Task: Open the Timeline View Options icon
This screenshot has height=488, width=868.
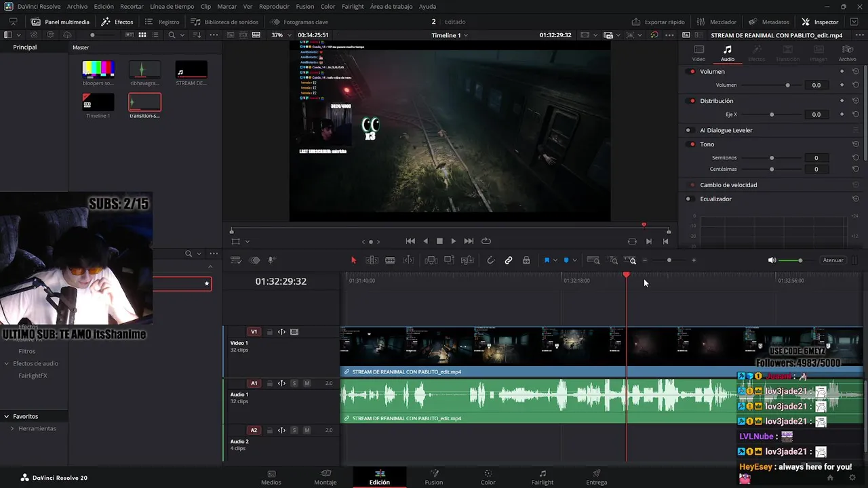Action: point(236,260)
